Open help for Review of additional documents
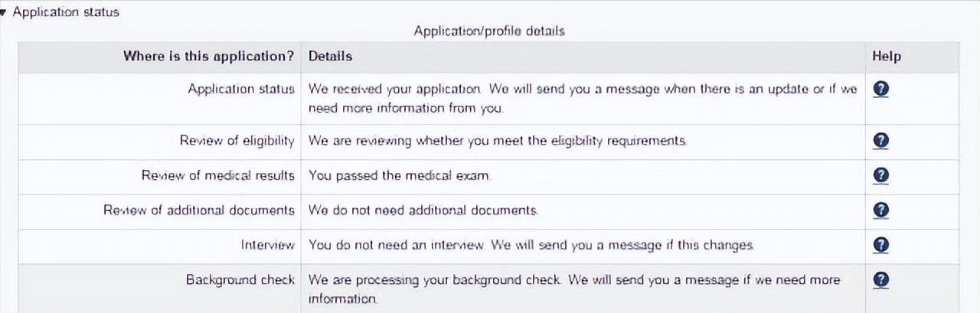Image resolution: width=980 pixels, height=313 pixels. pos(880,210)
